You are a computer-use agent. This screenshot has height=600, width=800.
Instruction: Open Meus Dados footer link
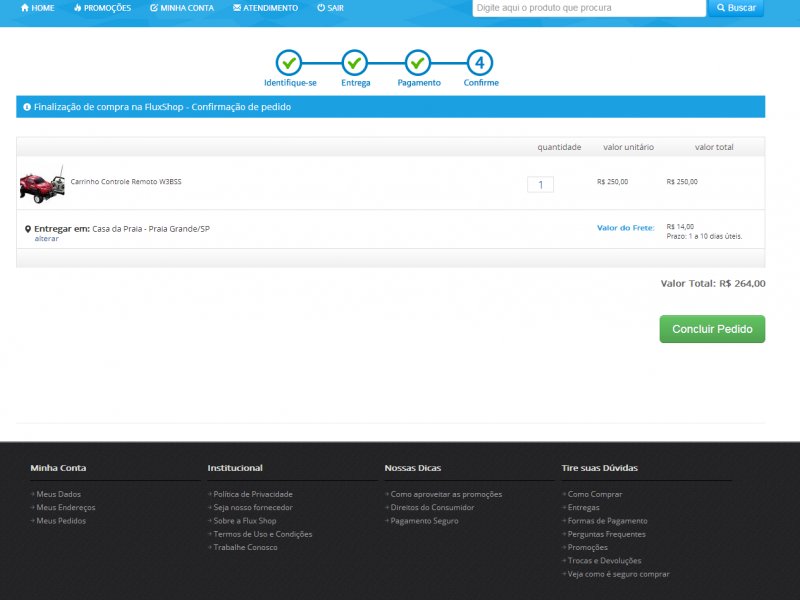click(59, 494)
